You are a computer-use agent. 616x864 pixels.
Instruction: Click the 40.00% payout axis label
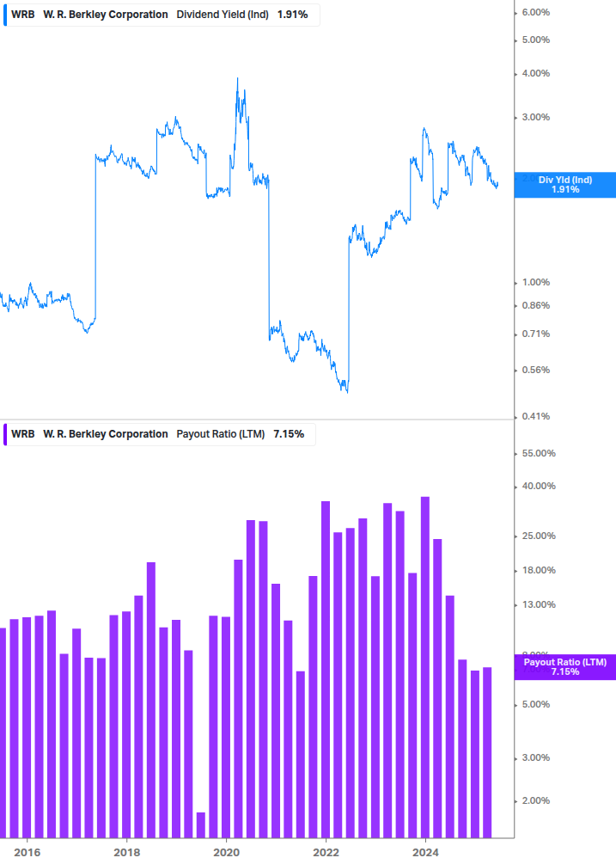(x=539, y=486)
